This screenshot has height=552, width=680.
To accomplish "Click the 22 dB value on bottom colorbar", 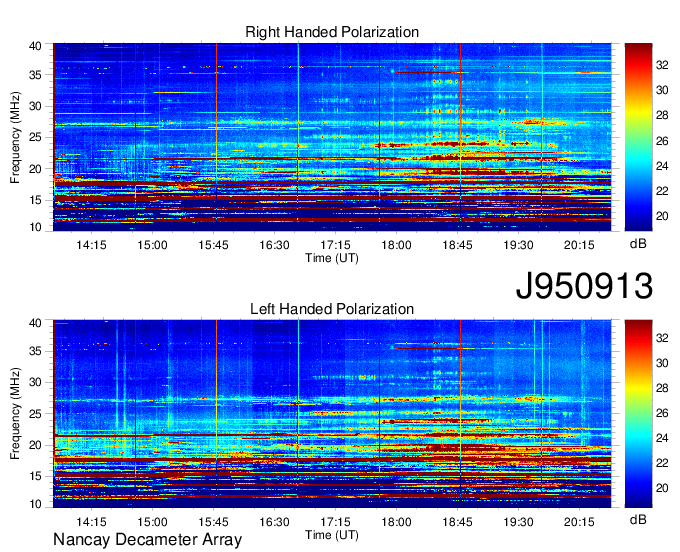I will pos(662,463).
